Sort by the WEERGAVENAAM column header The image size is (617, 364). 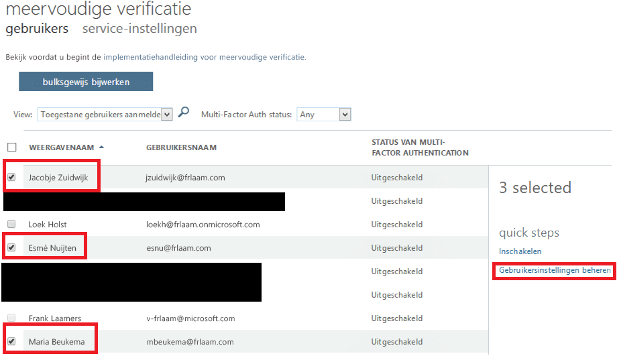point(62,147)
